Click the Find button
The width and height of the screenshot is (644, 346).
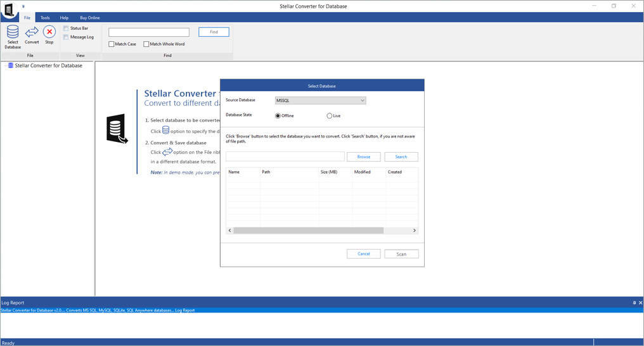pos(214,32)
